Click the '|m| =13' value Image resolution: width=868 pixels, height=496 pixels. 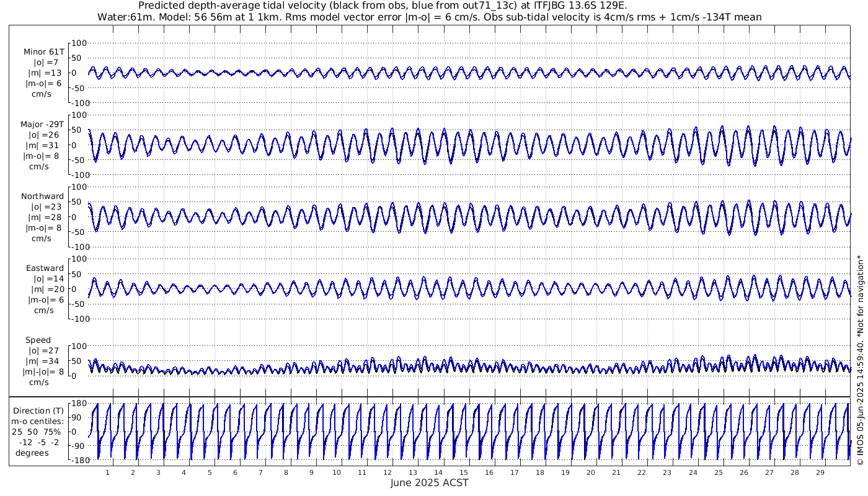pos(45,73)
